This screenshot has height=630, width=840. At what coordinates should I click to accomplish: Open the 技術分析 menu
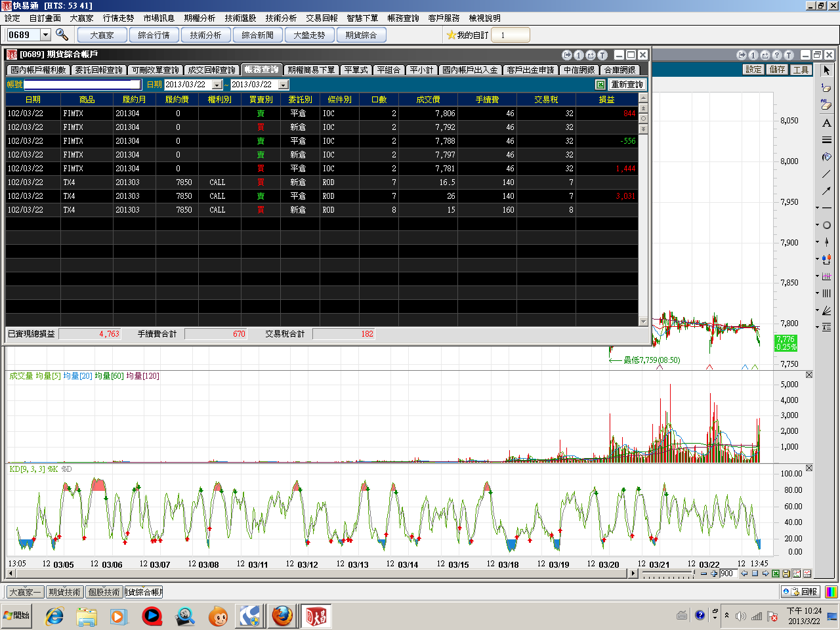point(281,18)
